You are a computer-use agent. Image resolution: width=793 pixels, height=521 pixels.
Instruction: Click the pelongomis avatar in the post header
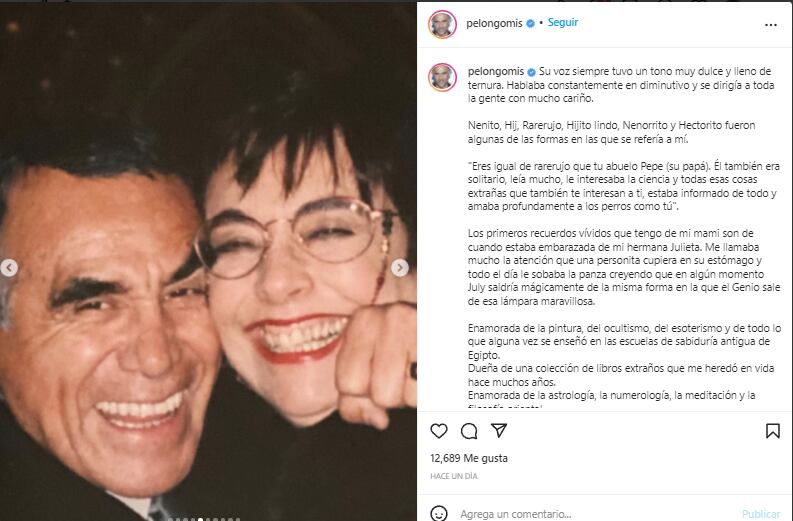(x=442, y=24)
